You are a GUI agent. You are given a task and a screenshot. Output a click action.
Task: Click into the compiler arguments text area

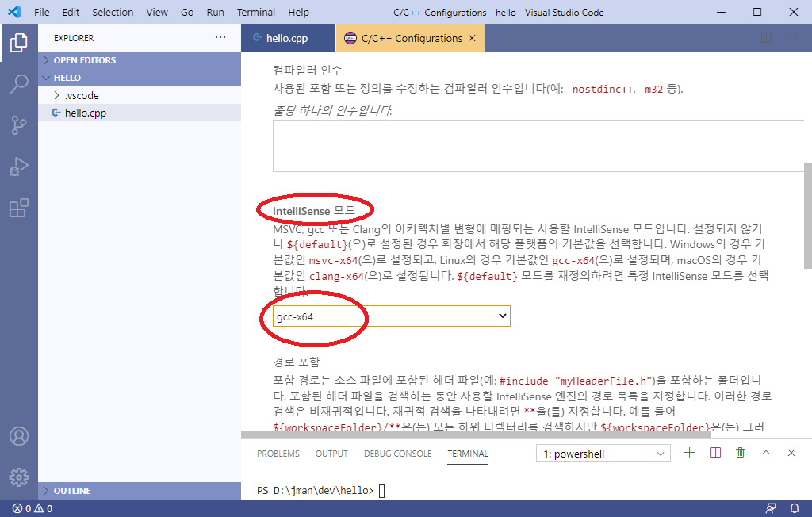tap(538, 146)
